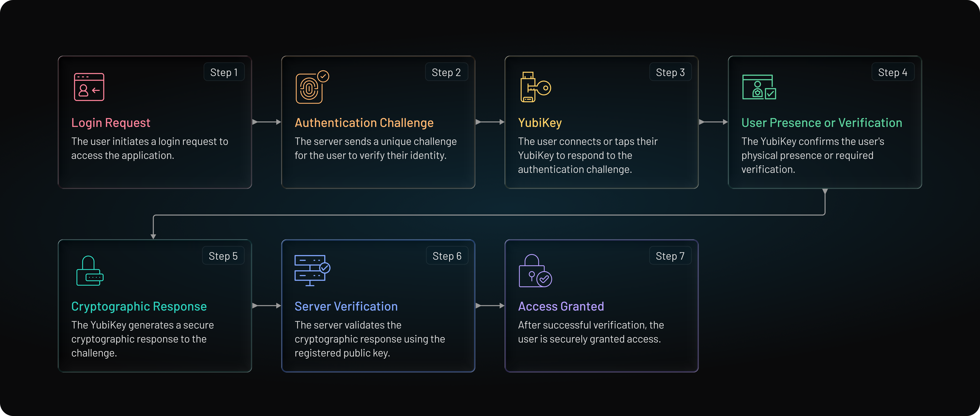Click the text "The YubiKey generates a secure"

point(143,325)
